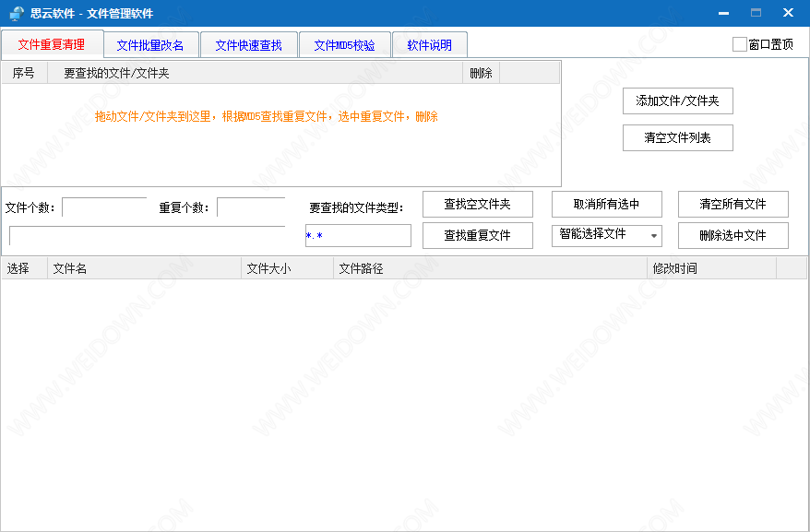
Task: Sort by the 文件名 column header
Action: tap(145, 268)
